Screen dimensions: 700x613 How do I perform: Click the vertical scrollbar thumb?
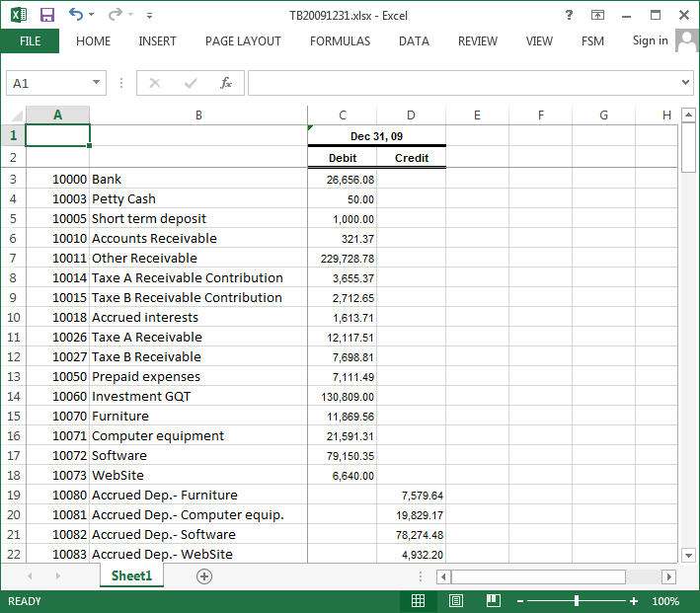coord(688,148)
